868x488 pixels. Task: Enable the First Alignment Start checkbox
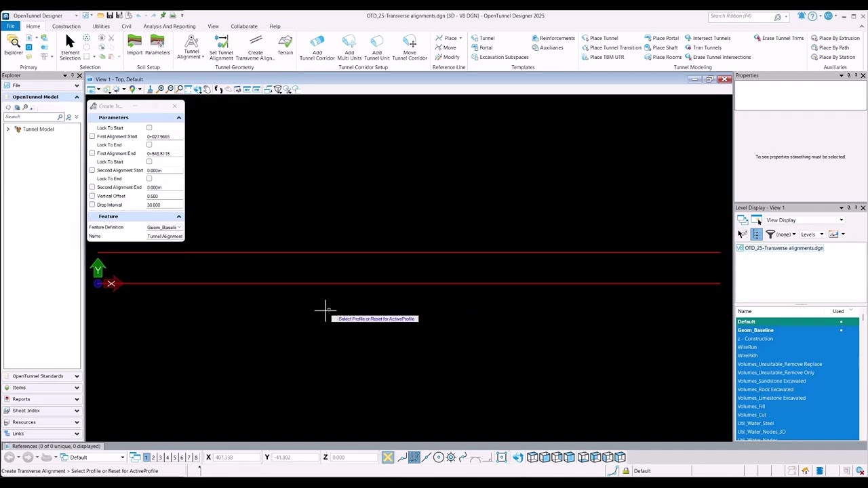[x=92, y=136]
